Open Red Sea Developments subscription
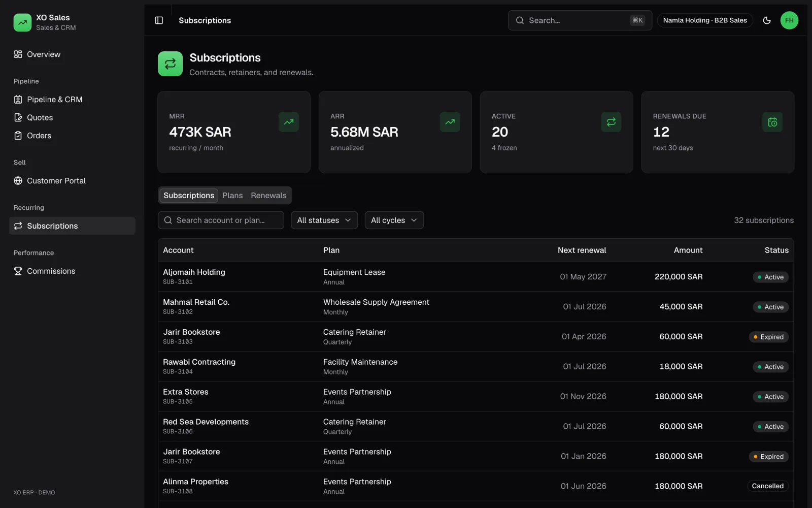Image resolution: width=812 pixels, height=508 pixels. pos(476,427)
